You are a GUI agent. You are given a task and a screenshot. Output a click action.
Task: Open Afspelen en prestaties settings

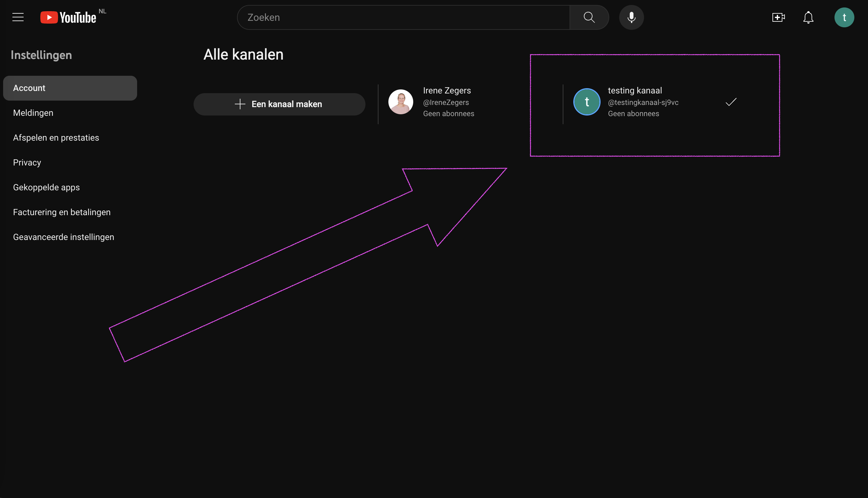(70, 138)
